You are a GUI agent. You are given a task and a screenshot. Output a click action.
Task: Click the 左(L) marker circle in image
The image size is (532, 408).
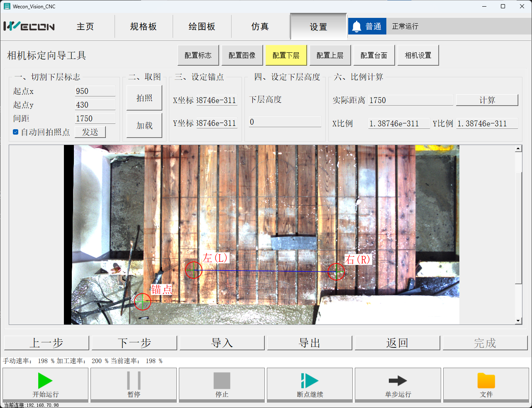tap(193, 270)
